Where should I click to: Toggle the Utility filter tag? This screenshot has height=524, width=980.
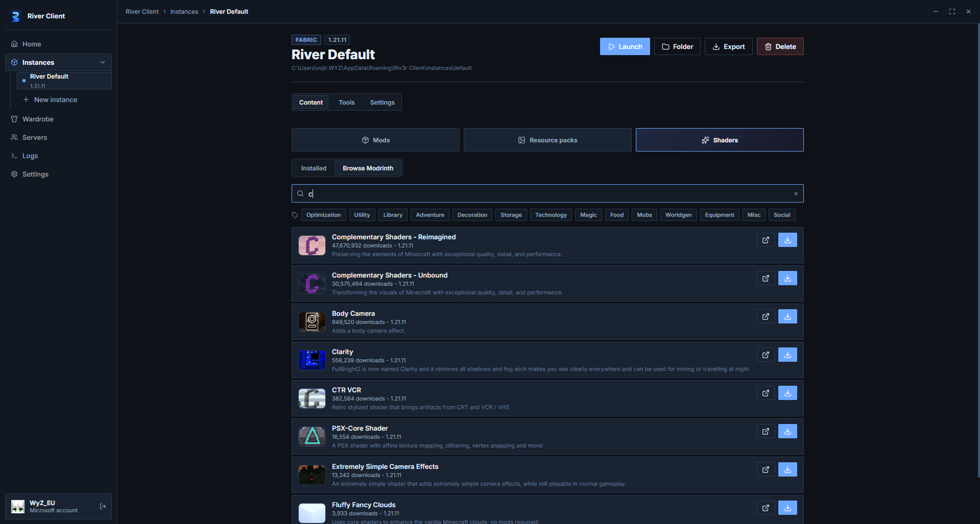click(x=362, y=215)
